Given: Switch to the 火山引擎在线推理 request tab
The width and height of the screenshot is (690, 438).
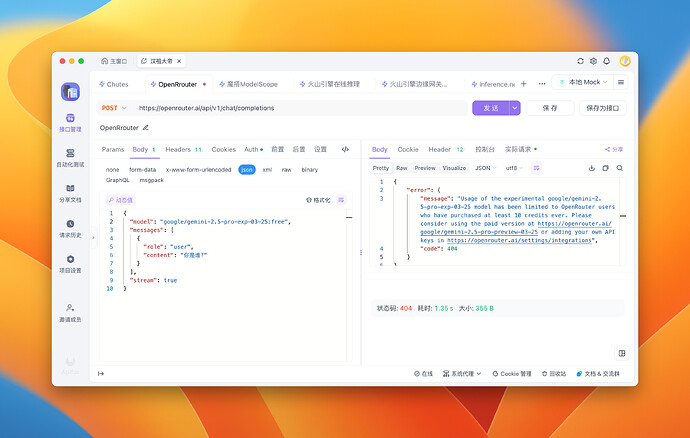Looking at the screenshot, I should [330, 84].
